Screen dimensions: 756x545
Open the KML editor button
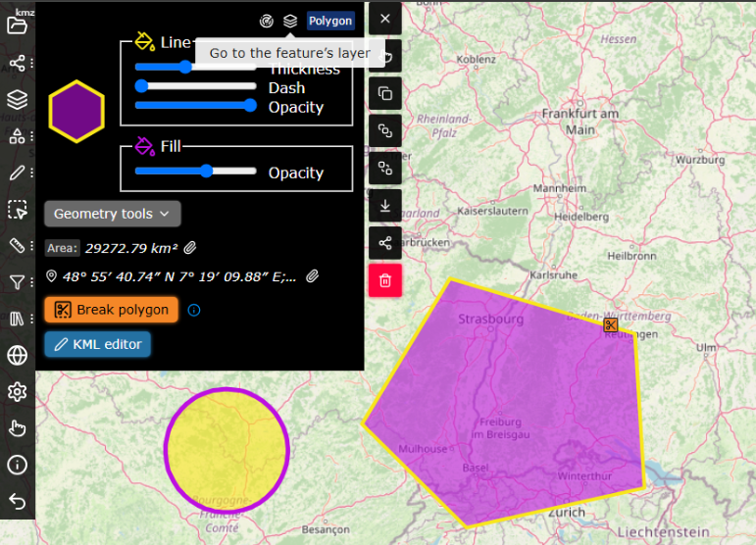pyautogui.click(x=97, y=344)
